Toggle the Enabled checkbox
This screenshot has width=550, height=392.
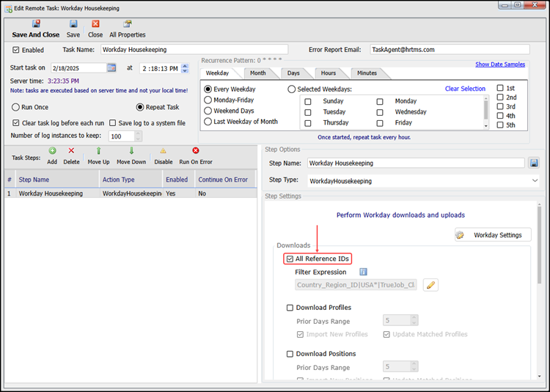click(16, 50)
